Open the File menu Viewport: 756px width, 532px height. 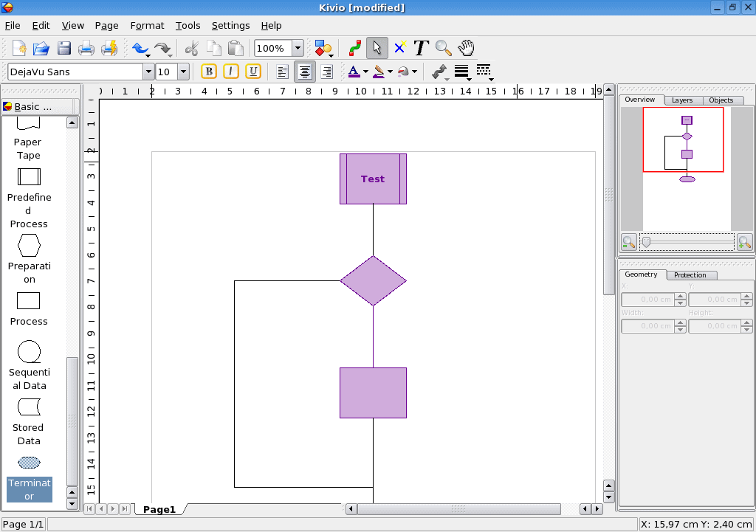pyautogui.click(x=13, y=26)
